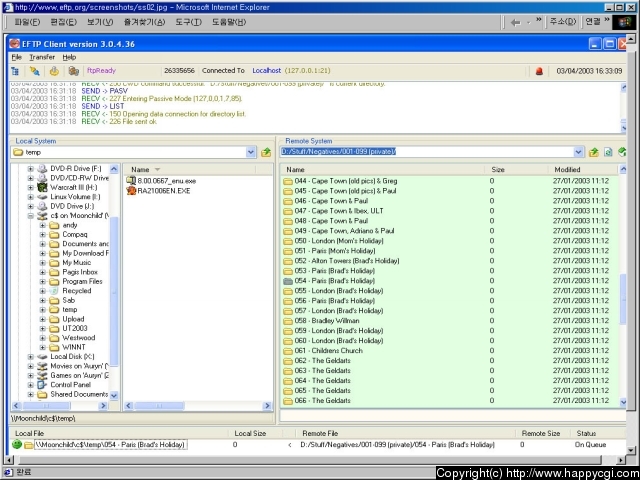
Task: Expand the andy folder node
Action: pyautogui.click(x=43, y=225)
